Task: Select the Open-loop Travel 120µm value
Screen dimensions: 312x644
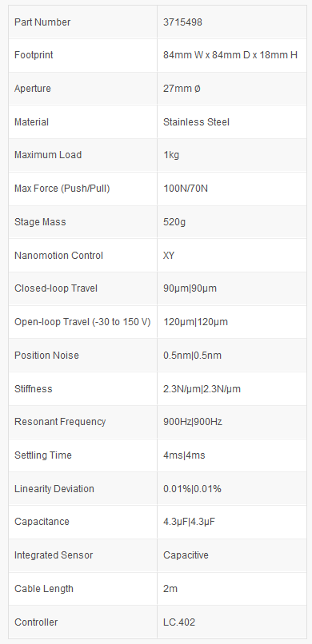Action: point(195,322)
